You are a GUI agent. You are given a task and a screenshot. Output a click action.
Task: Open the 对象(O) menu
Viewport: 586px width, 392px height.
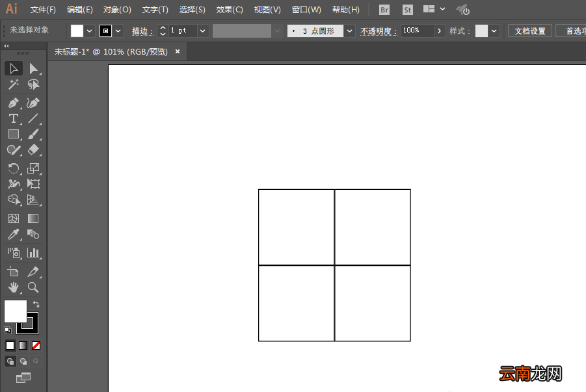pyautogui.click(x=117, y=10)
